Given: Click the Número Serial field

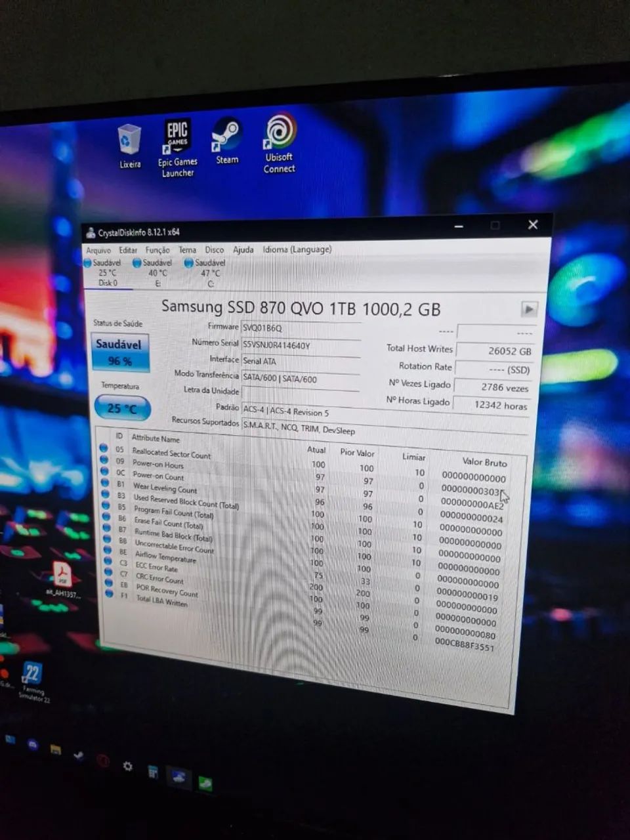Looking at the screenshot, I should tap(301, 345).
